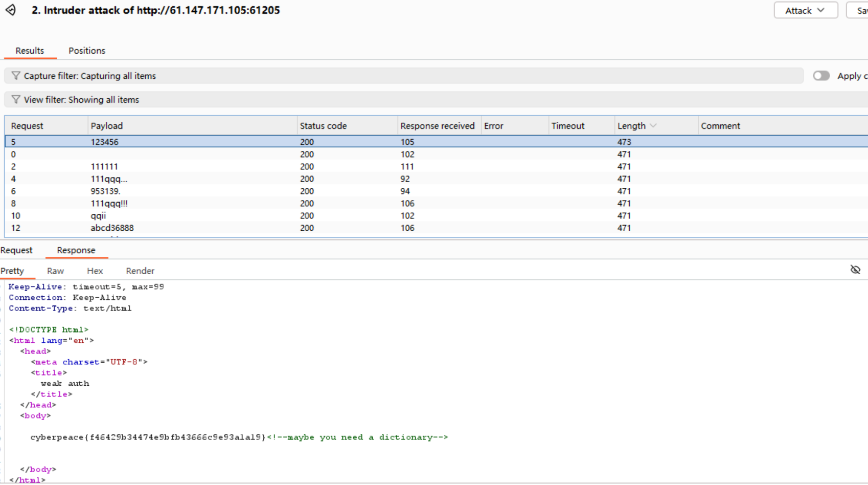This screenshot has height=485, width=868.
Task: Select result row with payload abcd36888
Action: point(436,228)
